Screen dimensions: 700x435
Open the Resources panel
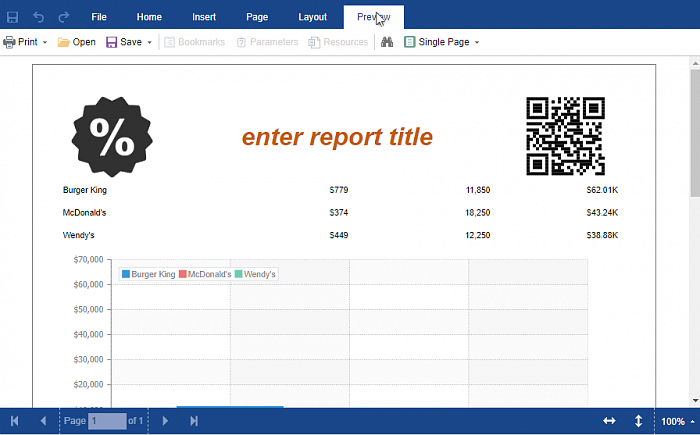coord(338,42)
